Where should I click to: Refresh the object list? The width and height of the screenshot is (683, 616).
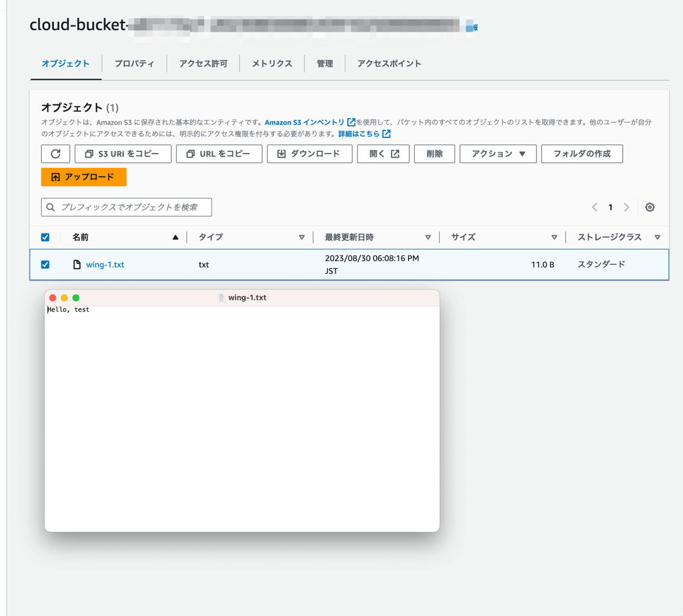click(x=55, y=153)
